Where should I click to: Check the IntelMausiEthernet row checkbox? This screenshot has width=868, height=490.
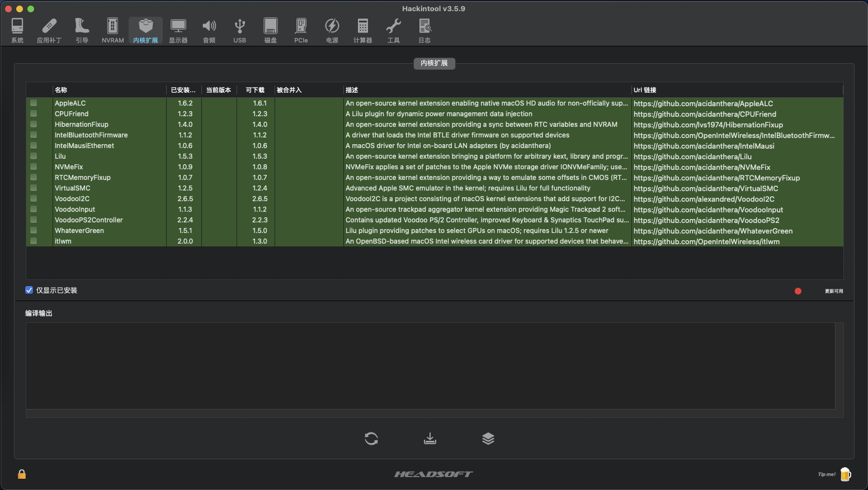pos(34,145)
